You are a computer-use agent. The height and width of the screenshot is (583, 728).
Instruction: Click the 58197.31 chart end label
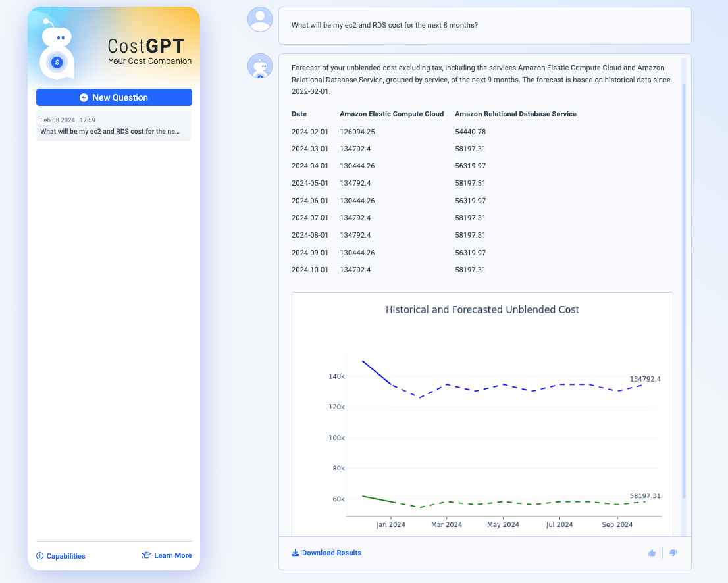645,496
